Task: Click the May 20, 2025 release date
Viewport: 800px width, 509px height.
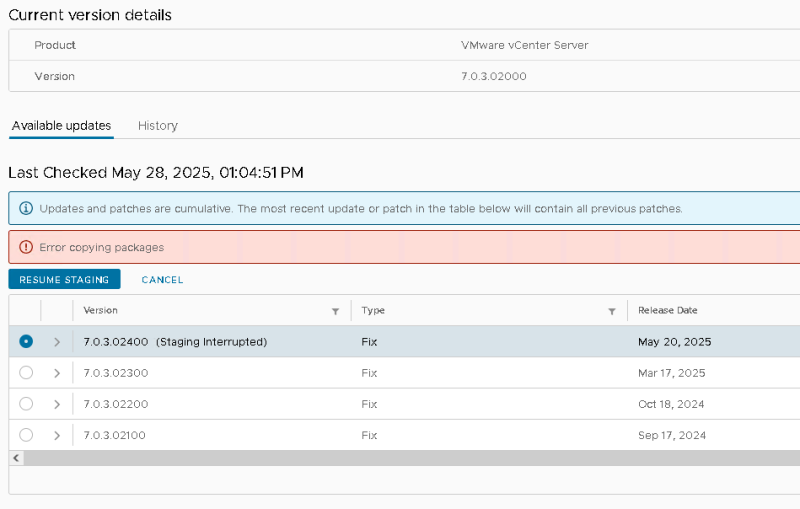Action: [674, 342]
